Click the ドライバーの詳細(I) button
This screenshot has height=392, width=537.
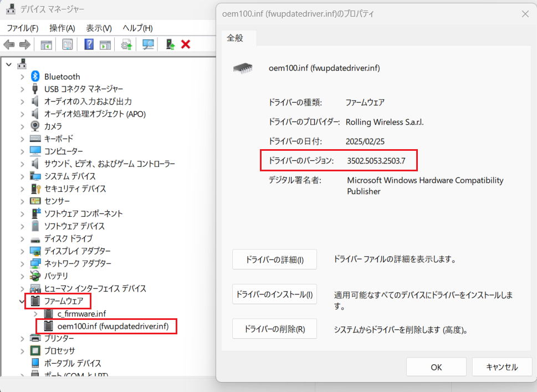(x=274, y=259)
